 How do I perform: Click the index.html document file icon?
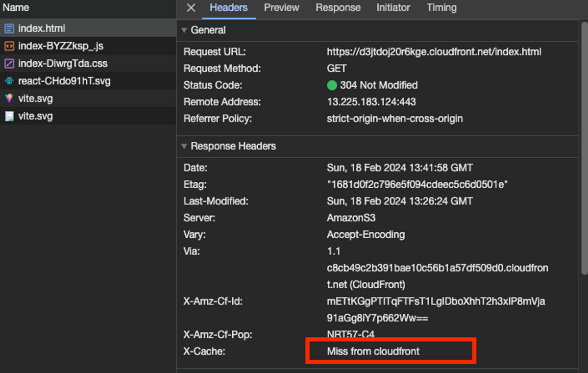coord(9,28)
